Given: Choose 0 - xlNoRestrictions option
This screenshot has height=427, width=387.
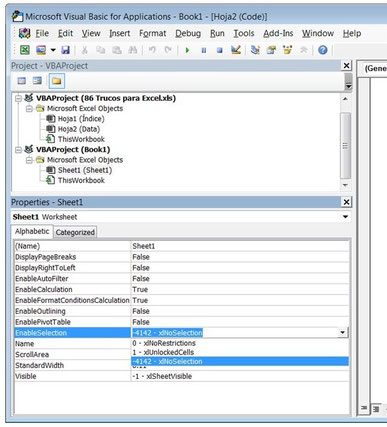Looking at the screenshot, I should [240, 343].
